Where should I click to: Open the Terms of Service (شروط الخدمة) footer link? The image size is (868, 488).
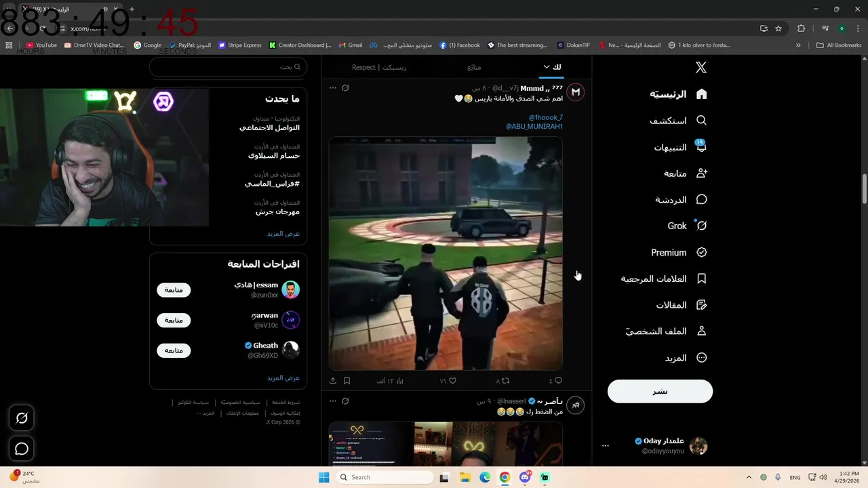[x=285, y=403]
